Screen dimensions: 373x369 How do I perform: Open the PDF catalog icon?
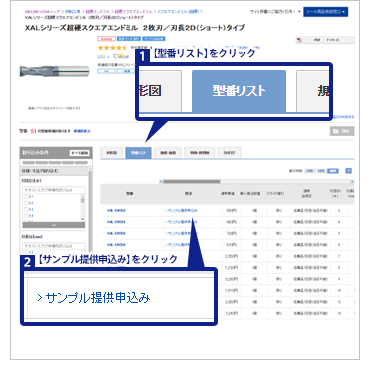point(299,40)
